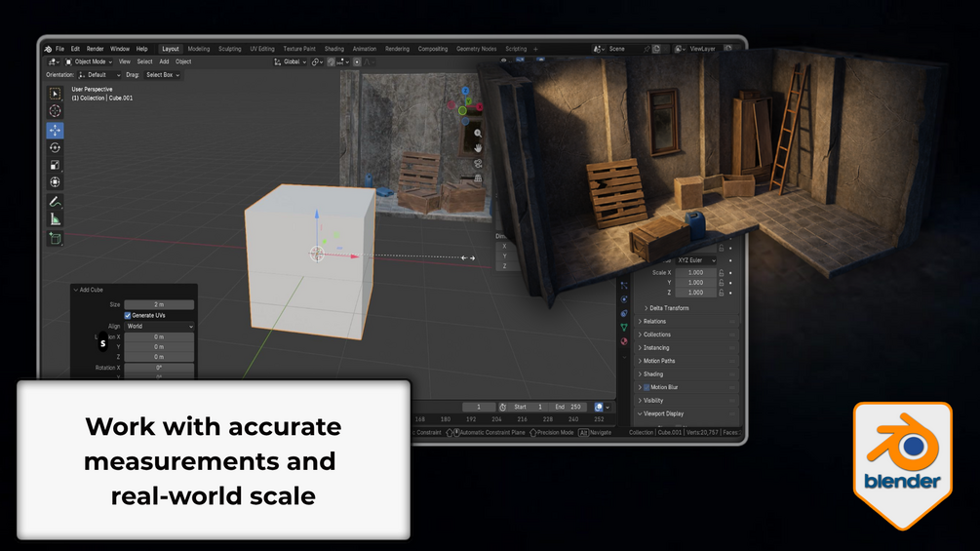The width and height of the screenshot is (980, 551).
Task: Open the File menu
Action: [60, 49]
